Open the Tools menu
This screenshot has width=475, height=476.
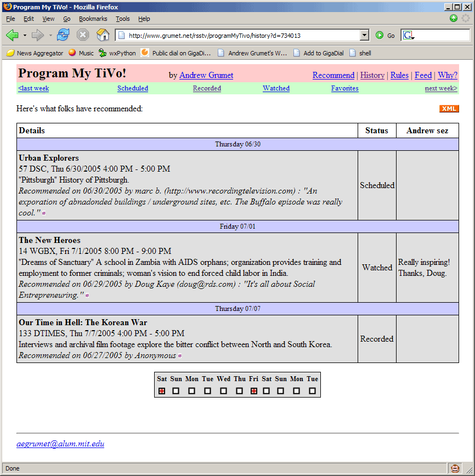122,19
